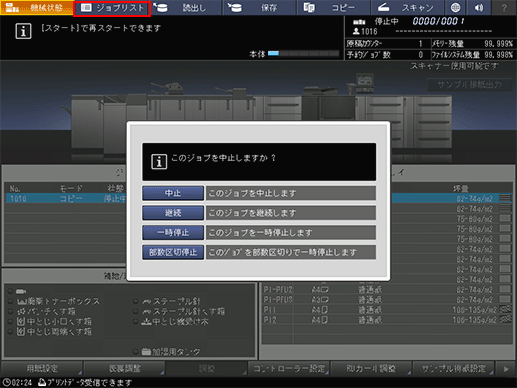Click the info icon beside スタート message
Image resolution: width=517 pixels, height=388 pixels.
click(23, 31)
